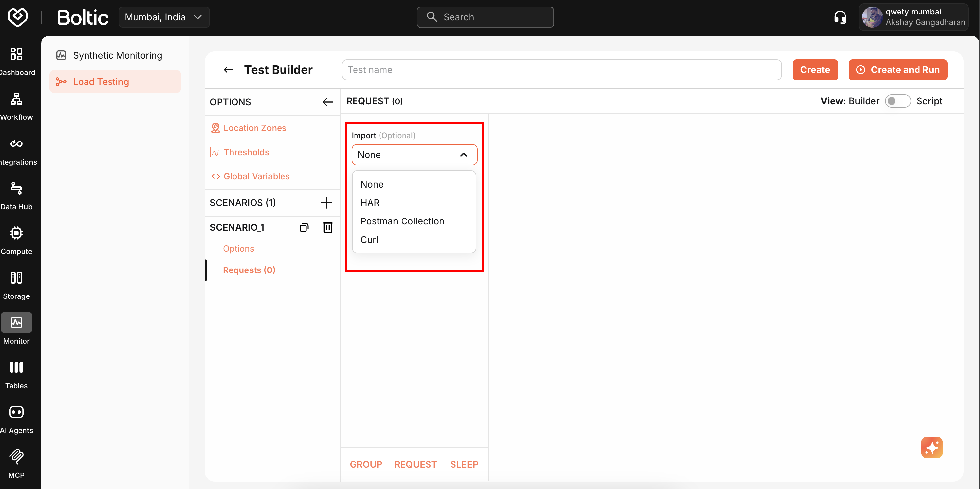
Task: Open the Mumbai, India location dropdown
Action: click(164, 17)
